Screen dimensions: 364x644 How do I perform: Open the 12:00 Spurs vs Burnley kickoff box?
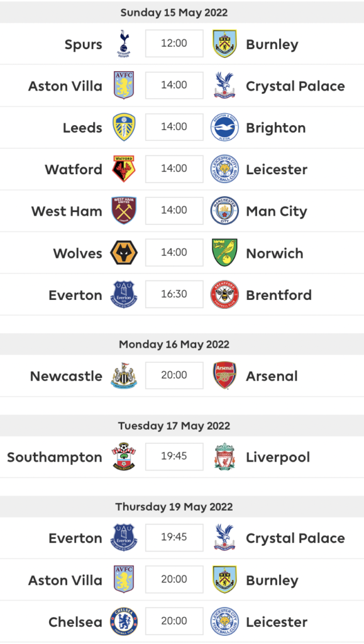(174, 43)
